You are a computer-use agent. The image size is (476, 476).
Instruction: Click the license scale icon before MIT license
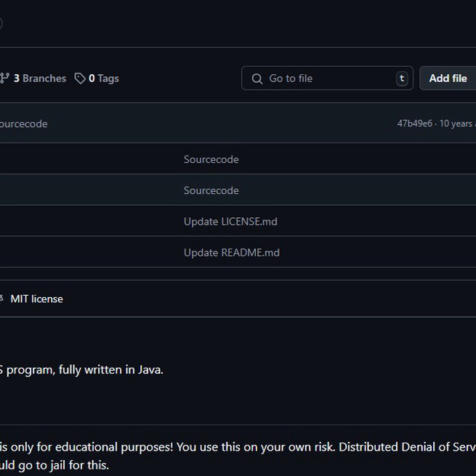[1, 299]
